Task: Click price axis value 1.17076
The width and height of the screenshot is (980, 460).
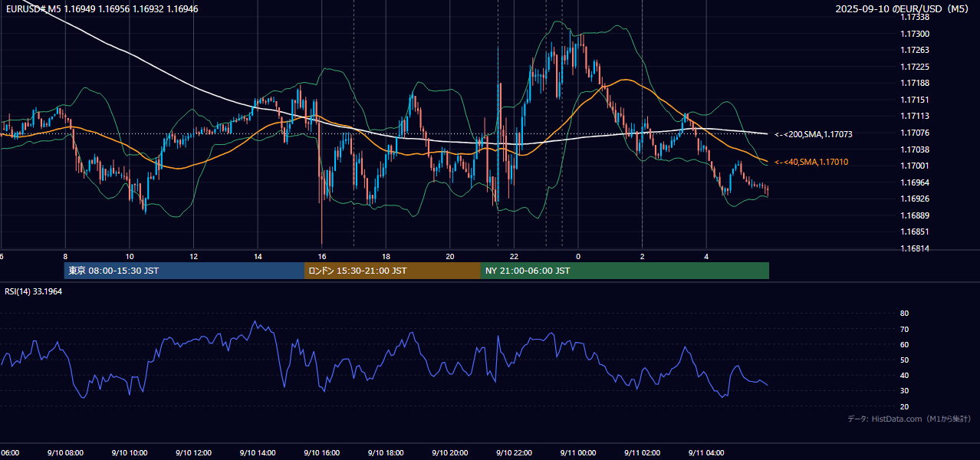Action: pyautogui.click(x=914, y=133)
